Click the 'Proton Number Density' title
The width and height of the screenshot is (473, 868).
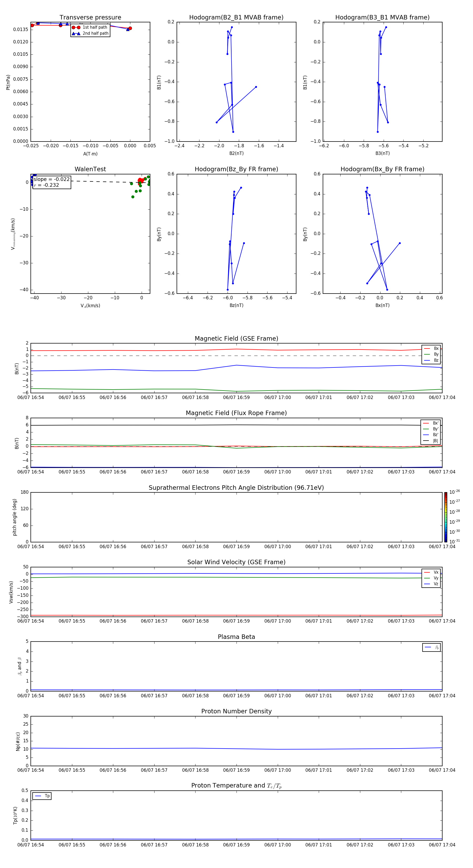(236, 711)
